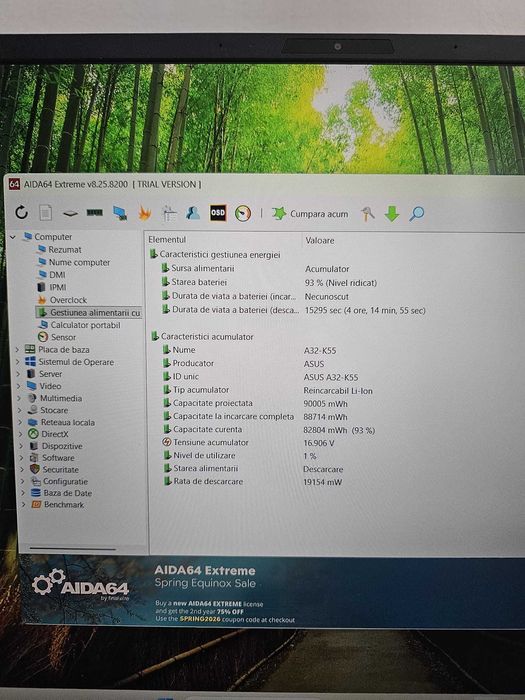
Task: Expand the Server node
Action: pyautogui.click(x=18, y=374)
